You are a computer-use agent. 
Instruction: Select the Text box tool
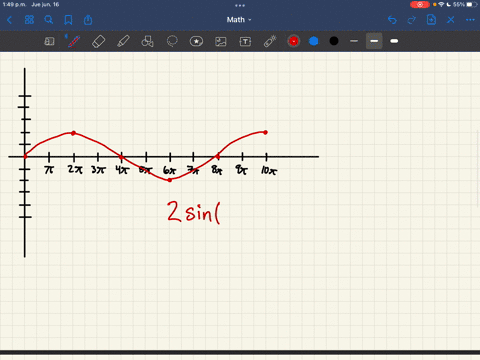[x=245, y=41]
